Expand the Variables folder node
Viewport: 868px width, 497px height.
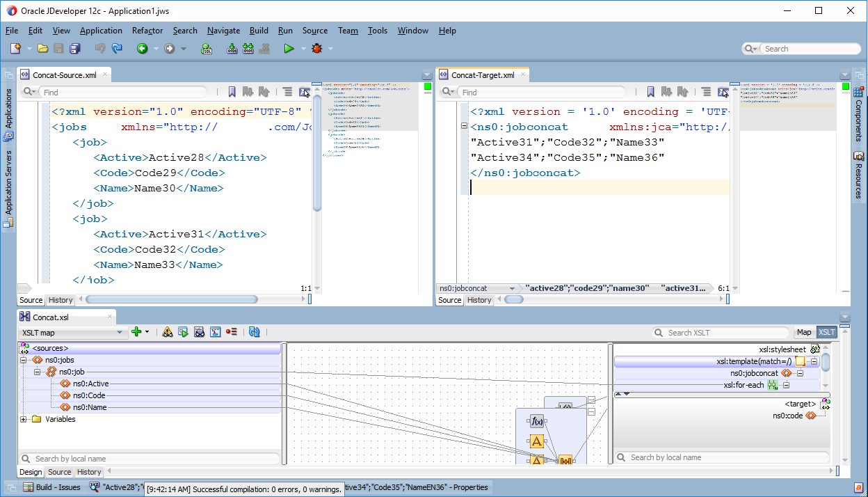[x=24, y=419]
